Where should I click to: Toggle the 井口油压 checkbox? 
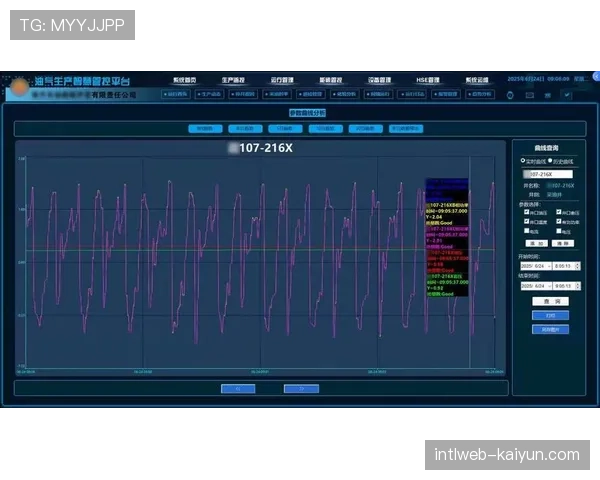526,212
